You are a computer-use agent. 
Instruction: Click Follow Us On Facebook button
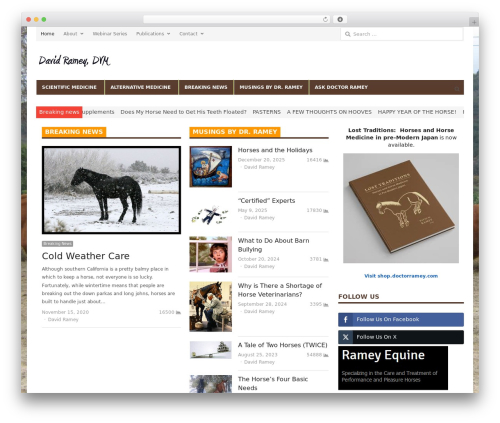[x=401, y=319]
